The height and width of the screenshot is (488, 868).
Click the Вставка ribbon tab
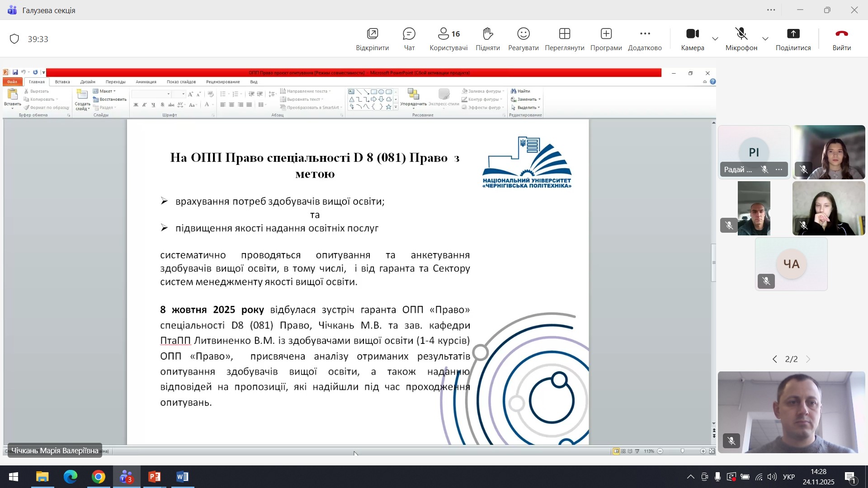pyautogui.click(x=62, y=82)
